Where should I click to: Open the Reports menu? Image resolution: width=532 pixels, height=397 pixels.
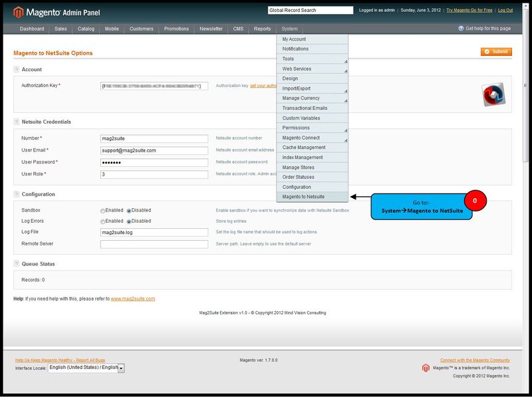262,29
